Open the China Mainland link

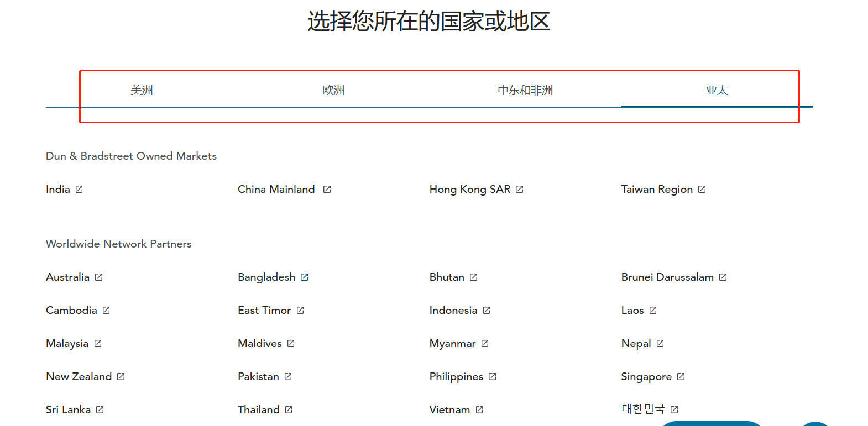coord(276,189)
